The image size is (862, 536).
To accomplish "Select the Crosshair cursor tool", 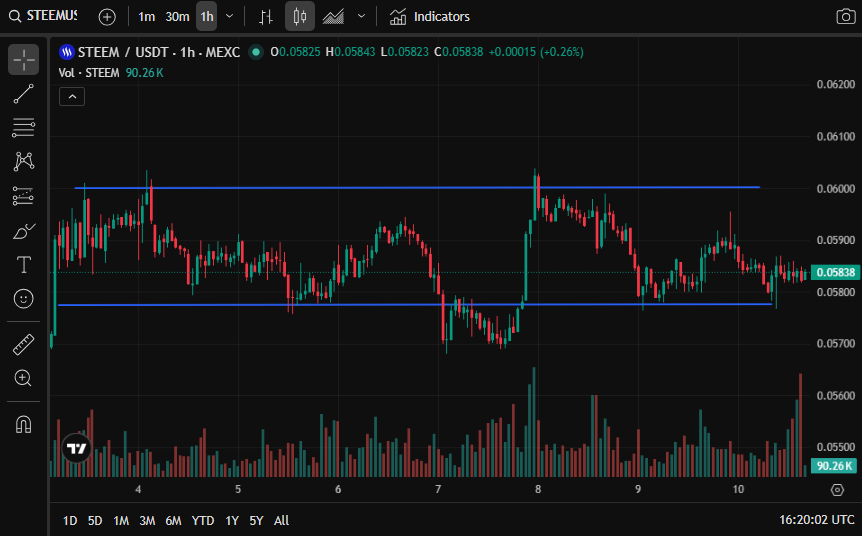I will click(24, 59).
